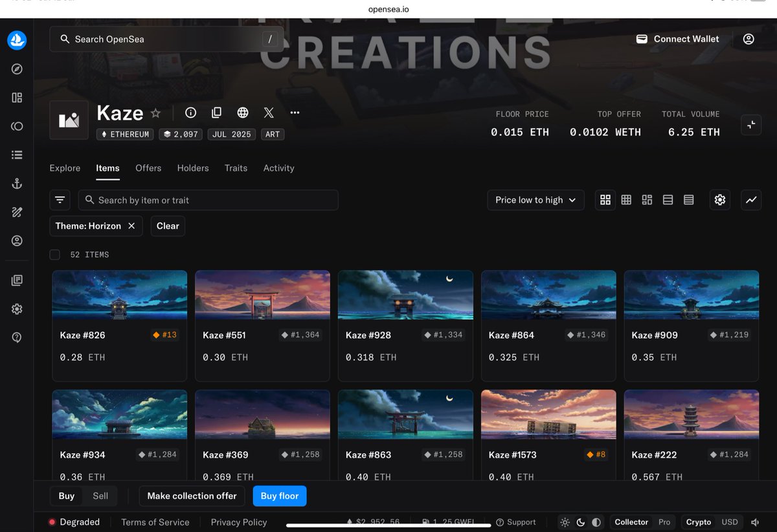Click Connect Wallet button
Viewport: 777px width, 532px height.
pyautogui.click(x=678, y=39)
